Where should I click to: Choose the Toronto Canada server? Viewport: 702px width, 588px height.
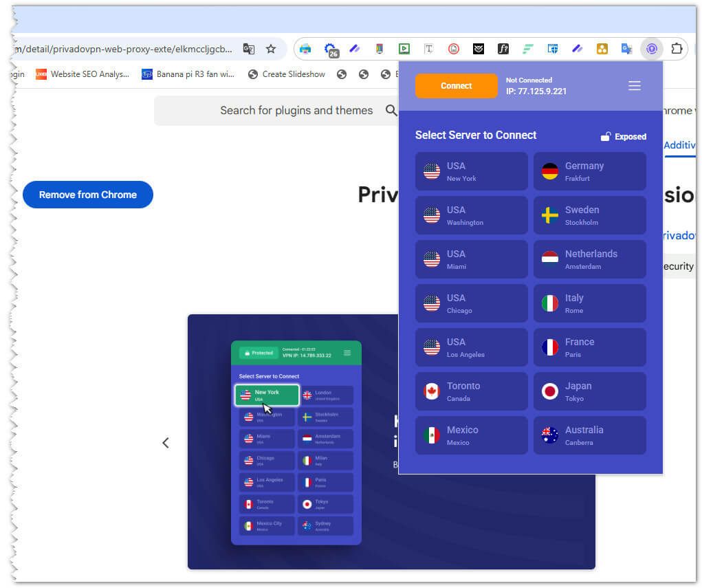(471, 391)
